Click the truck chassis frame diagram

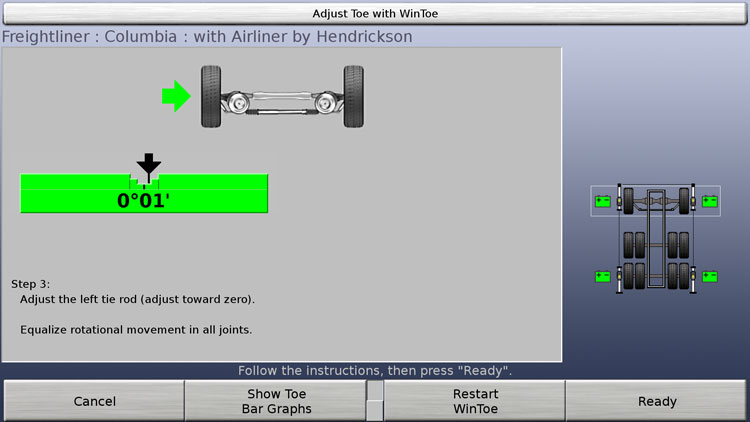pyautogui.click(x=656, y=238)
